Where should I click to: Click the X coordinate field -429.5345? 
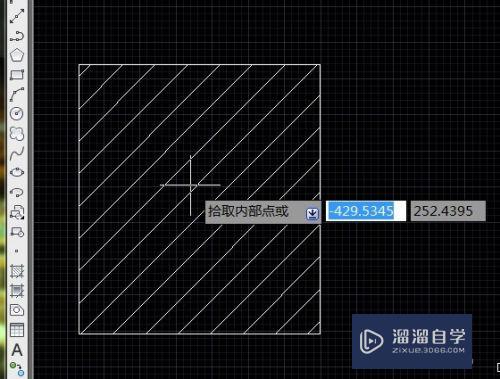point(366,211)
